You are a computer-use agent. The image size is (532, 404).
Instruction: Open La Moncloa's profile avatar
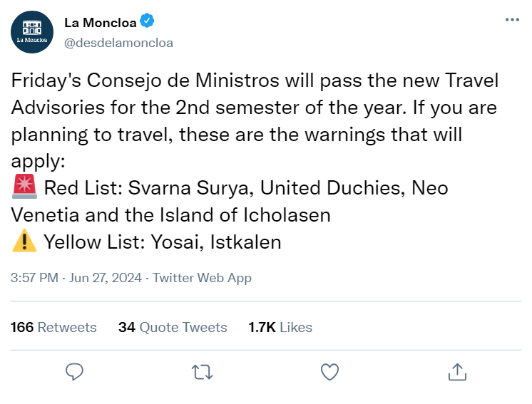click(x=33, y=32)
